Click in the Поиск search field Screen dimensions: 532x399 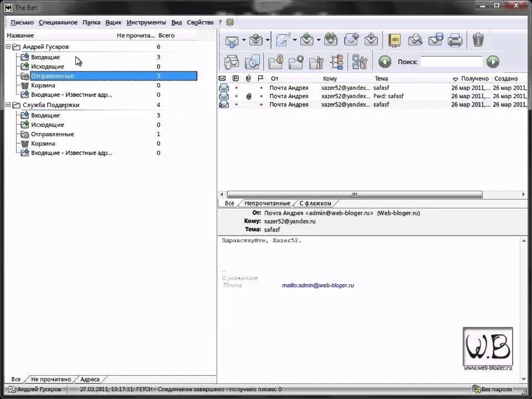click(x=451, y=62)
